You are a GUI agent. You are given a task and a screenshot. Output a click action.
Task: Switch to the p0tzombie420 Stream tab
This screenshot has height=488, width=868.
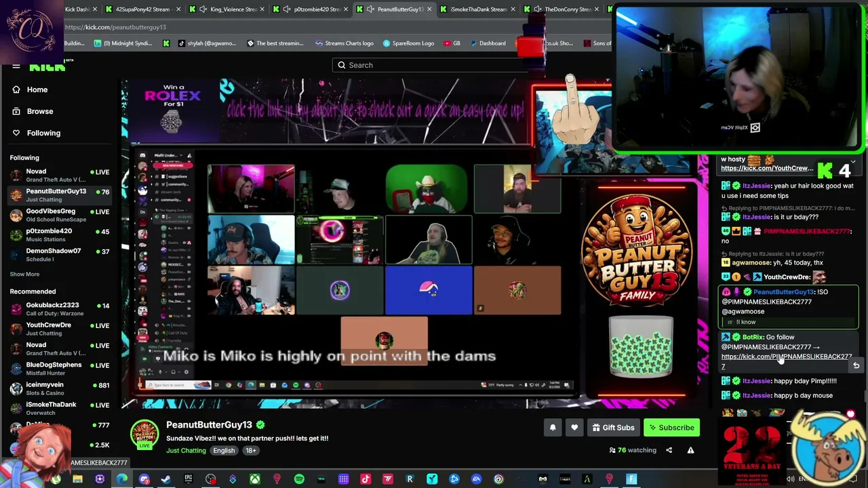click(x=311, y=9)
